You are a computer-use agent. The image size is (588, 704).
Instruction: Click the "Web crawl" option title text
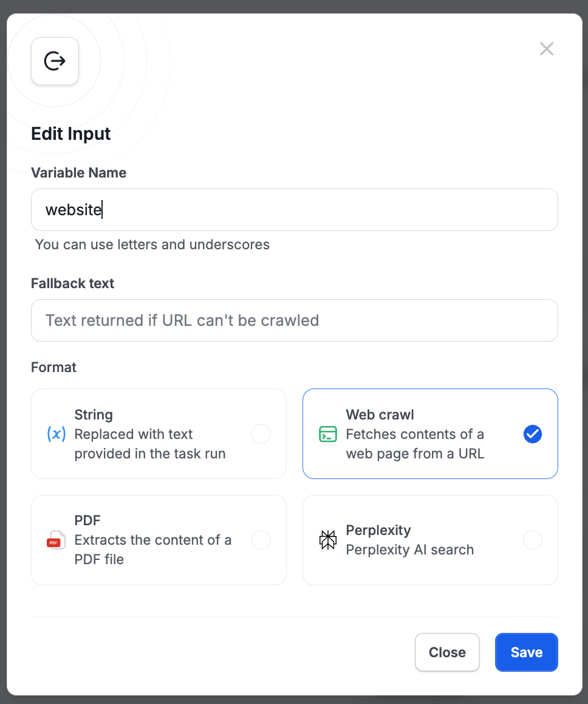point(380,415)
